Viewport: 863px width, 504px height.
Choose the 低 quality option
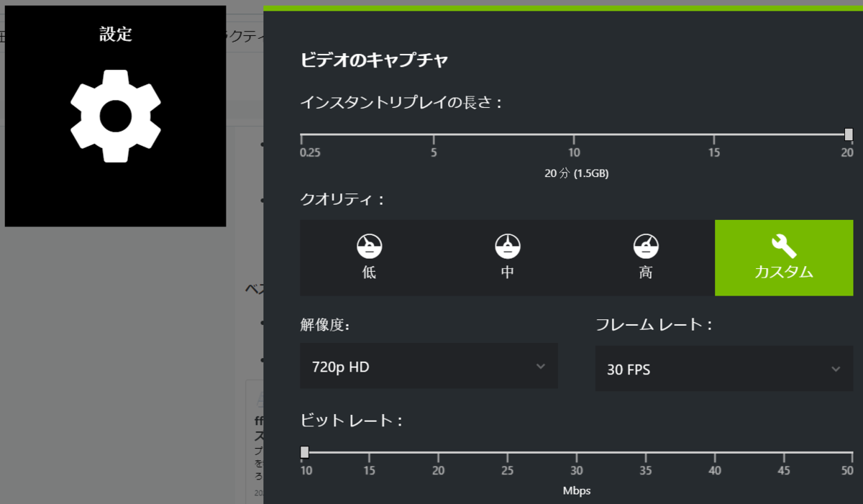[368, 257]
